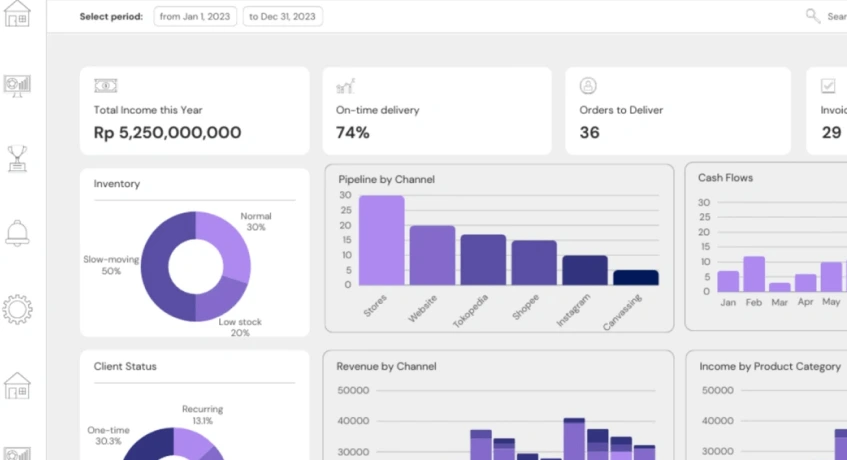This screenshot has height=460, width=847.
Task: Select the Apr bar in Cash Flows
Action: click(x=805, y=283)
